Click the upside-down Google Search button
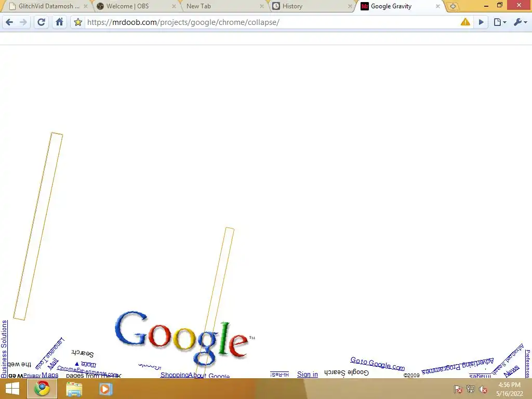 [347, 372]
